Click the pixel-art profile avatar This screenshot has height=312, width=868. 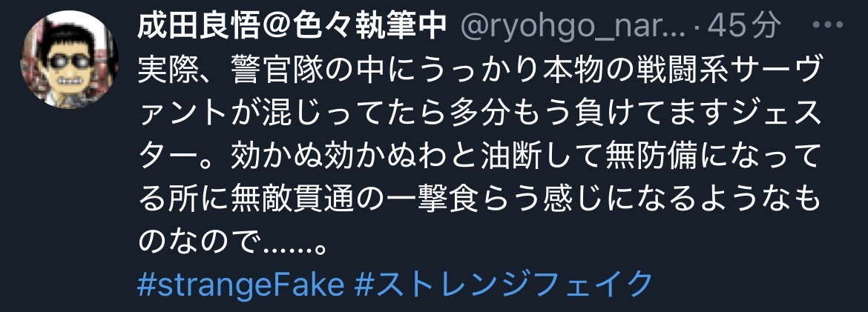pos(69,59)
